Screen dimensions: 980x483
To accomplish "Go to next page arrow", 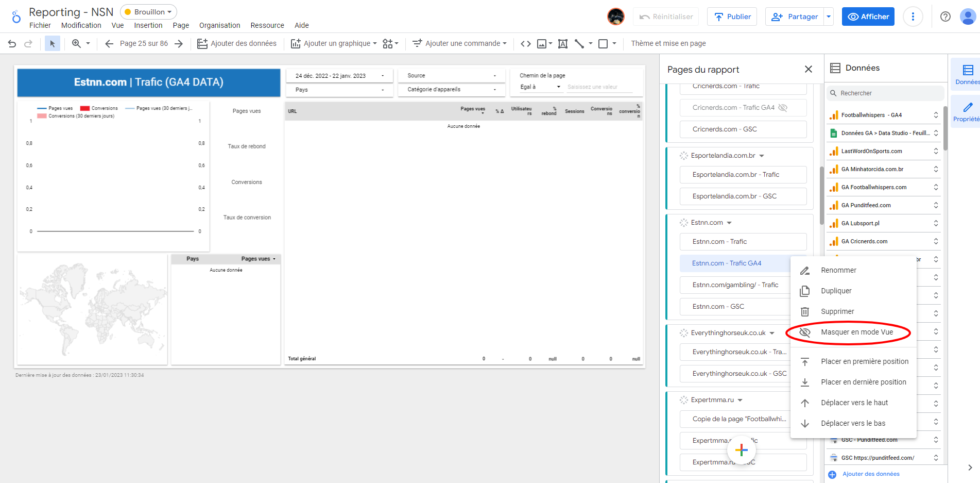I will [179, 44].
